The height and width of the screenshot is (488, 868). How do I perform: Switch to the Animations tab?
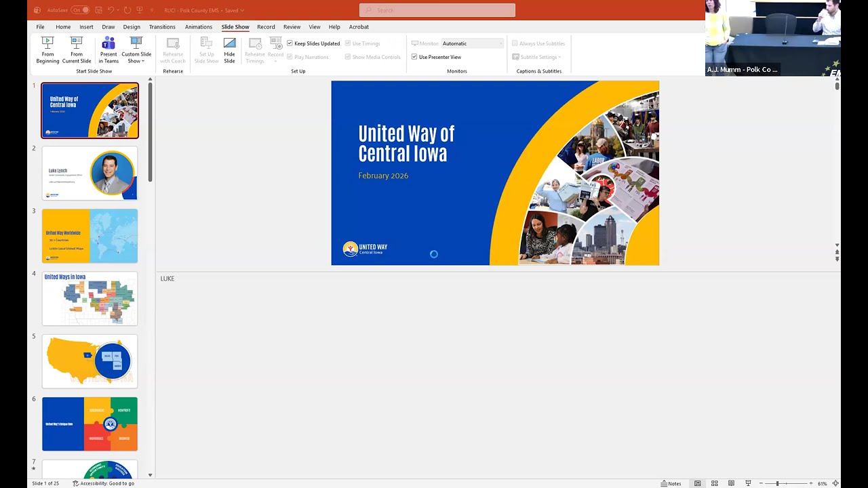click(199, 27)
